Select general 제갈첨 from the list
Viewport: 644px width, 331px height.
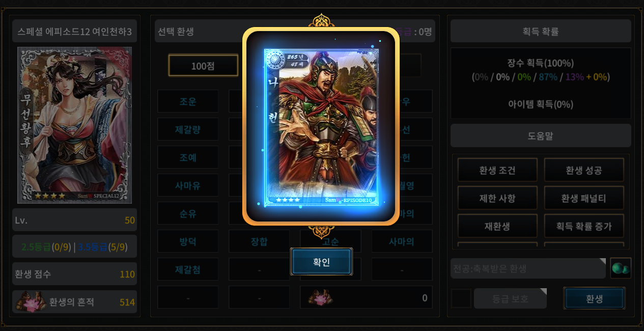tap(188, 269)
